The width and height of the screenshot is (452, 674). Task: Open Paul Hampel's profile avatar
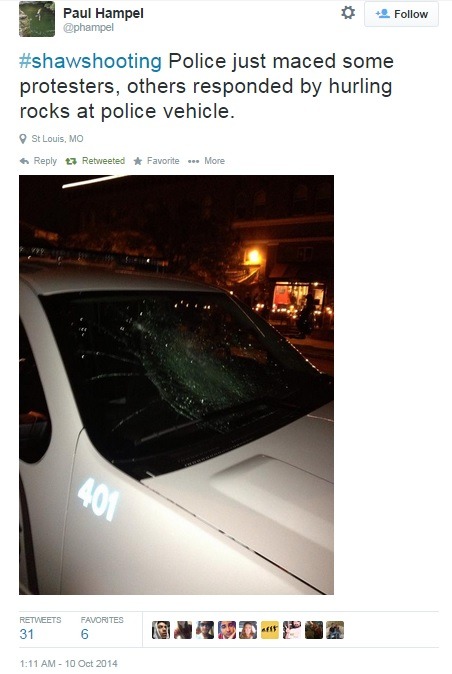(37, 19)
